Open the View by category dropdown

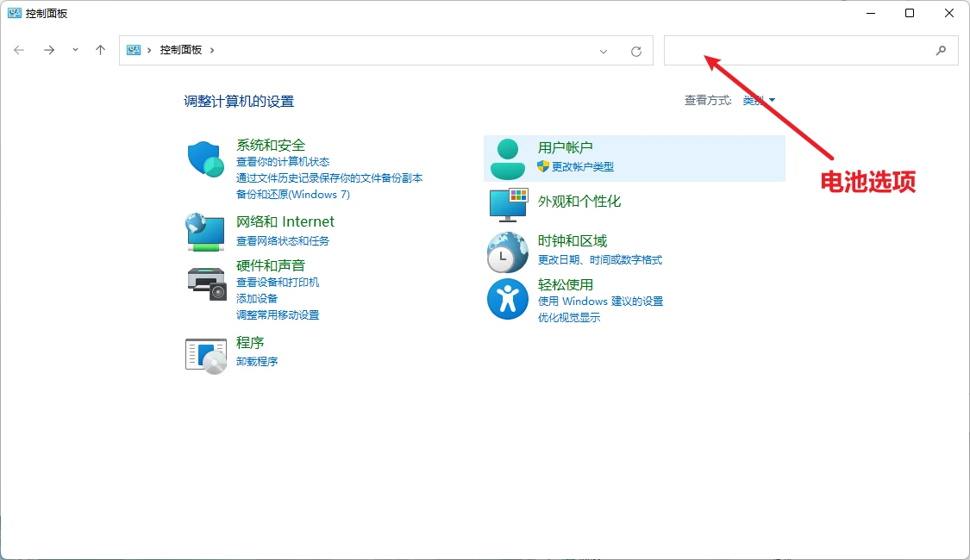pyautogui.click(x=759, y=100)
